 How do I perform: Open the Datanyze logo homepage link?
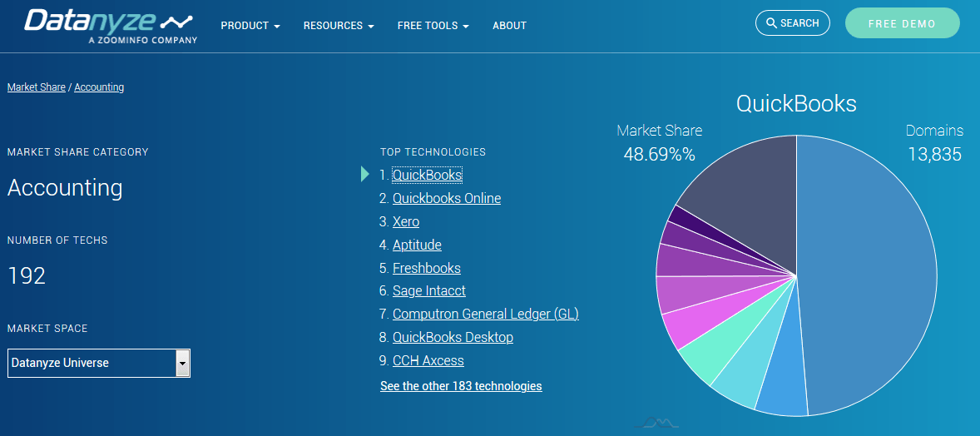point(110,26)
